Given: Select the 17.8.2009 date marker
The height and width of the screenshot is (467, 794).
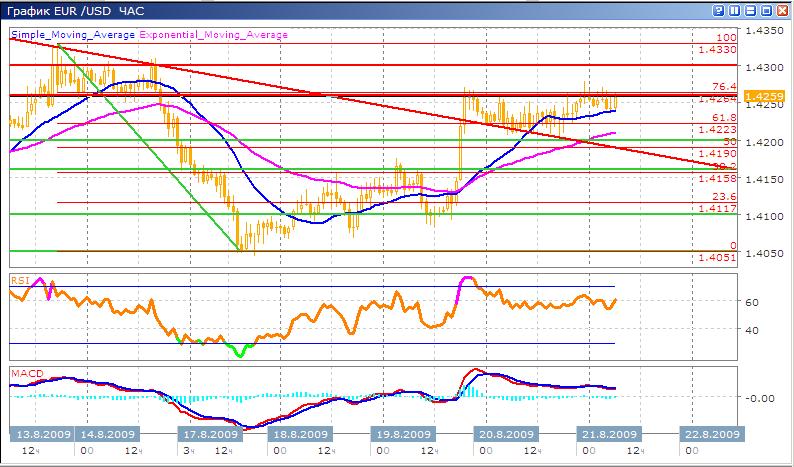Looking at the screenshot, I should coord(211,434).
